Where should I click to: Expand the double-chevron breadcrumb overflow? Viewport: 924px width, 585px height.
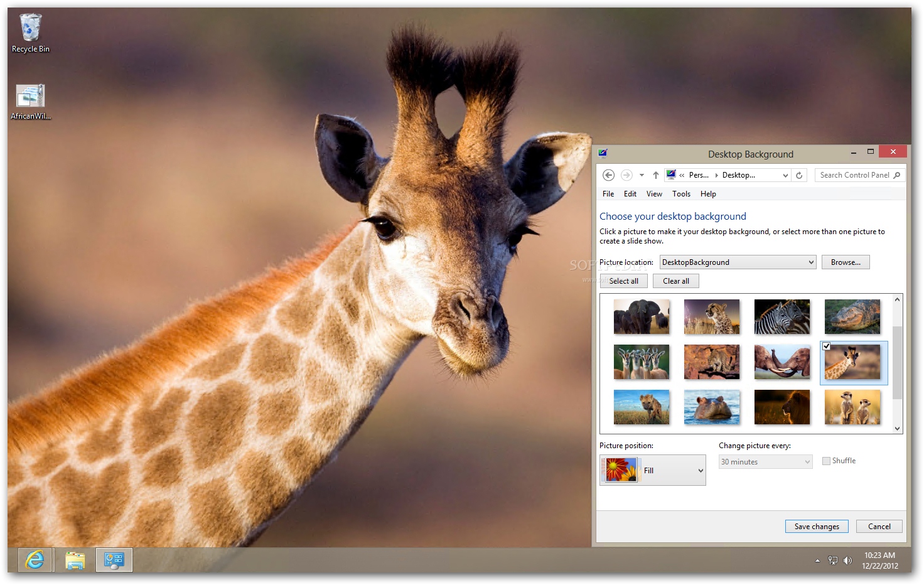[x=682, y=175]
